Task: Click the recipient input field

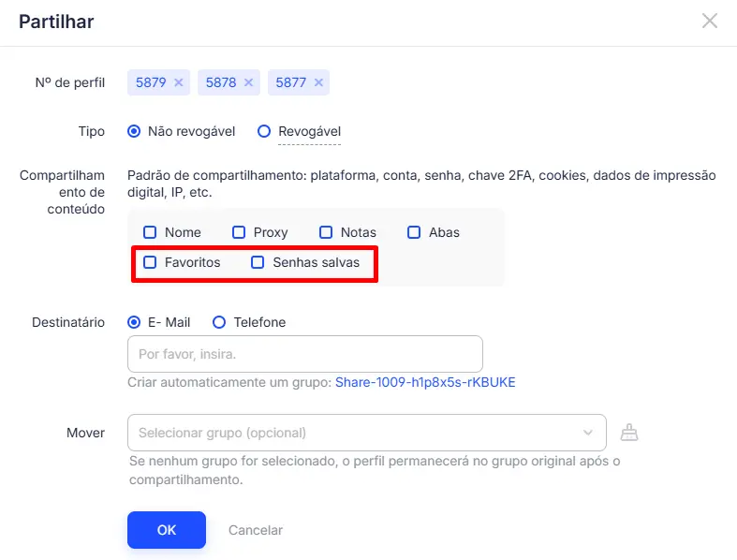Action: click(x=304, y=354)
